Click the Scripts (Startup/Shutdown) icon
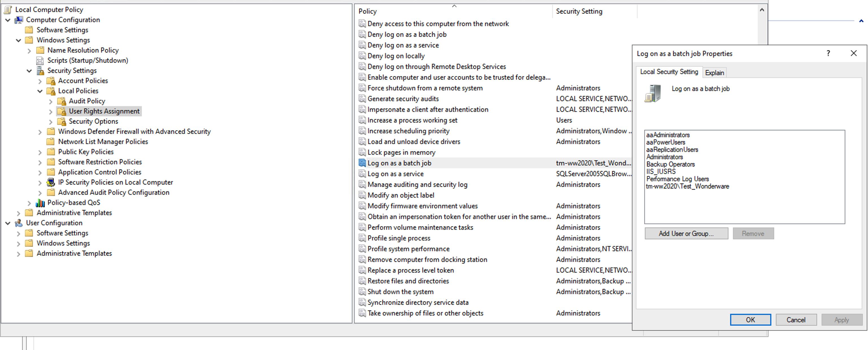Image resolution: width=868 pixels, height=350 pixels. 40,60
